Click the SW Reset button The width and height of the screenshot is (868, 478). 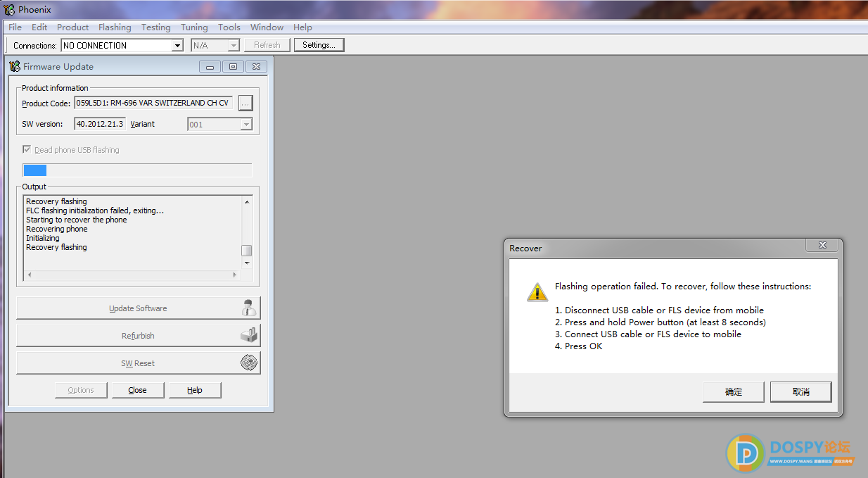pos(138,363)
